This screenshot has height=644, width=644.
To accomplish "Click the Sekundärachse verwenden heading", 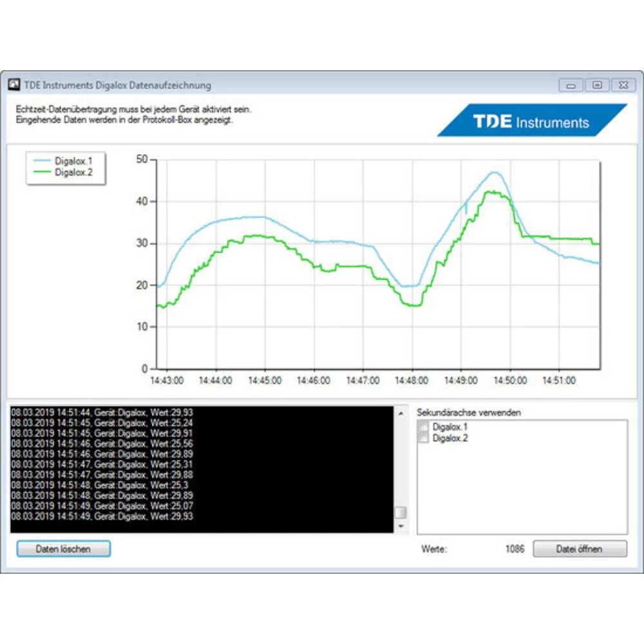I will pyautogui.click(x=468, y=412).
